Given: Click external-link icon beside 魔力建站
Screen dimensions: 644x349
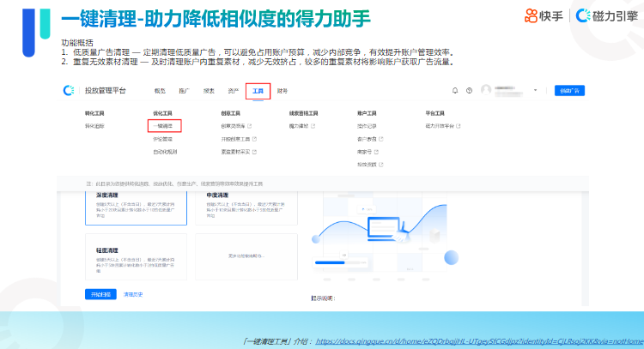Looking at the screenshot, I should pos(313,126).
